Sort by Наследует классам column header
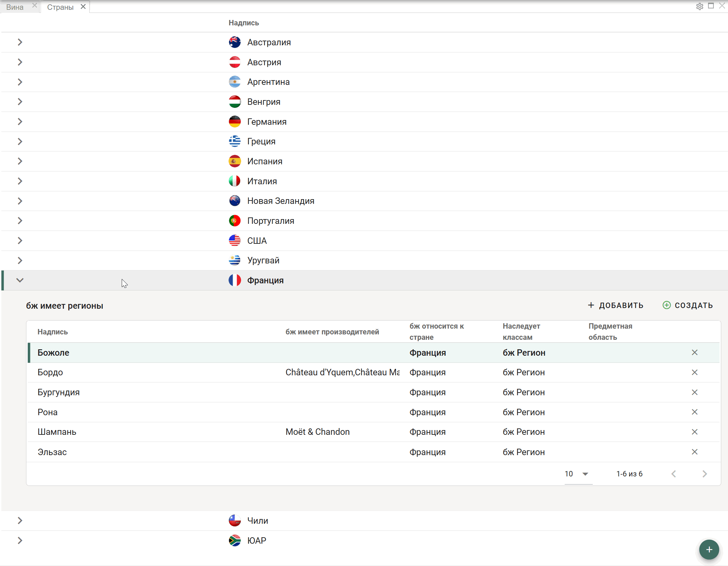Viewport: 728px width, 566px height. [x=521, y=332]
